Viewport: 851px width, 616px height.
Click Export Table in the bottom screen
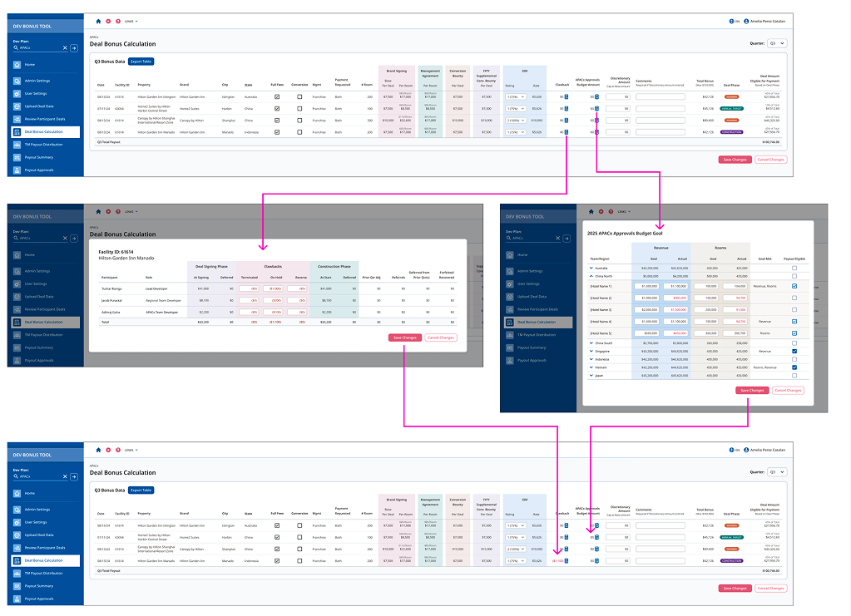[x=141, y=490]
